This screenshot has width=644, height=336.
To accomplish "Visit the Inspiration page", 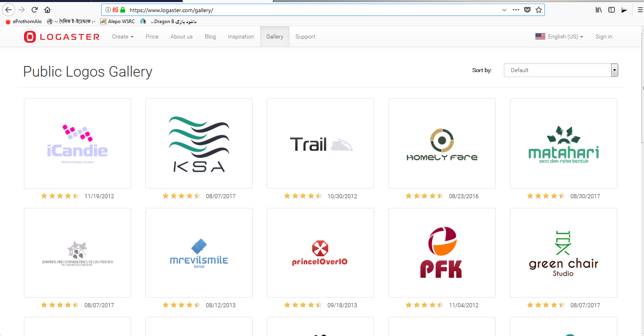I will coord(241,36).
